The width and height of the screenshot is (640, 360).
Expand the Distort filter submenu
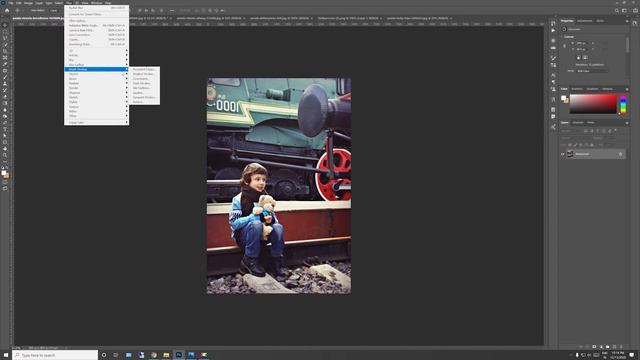click(x=96, y=74)
